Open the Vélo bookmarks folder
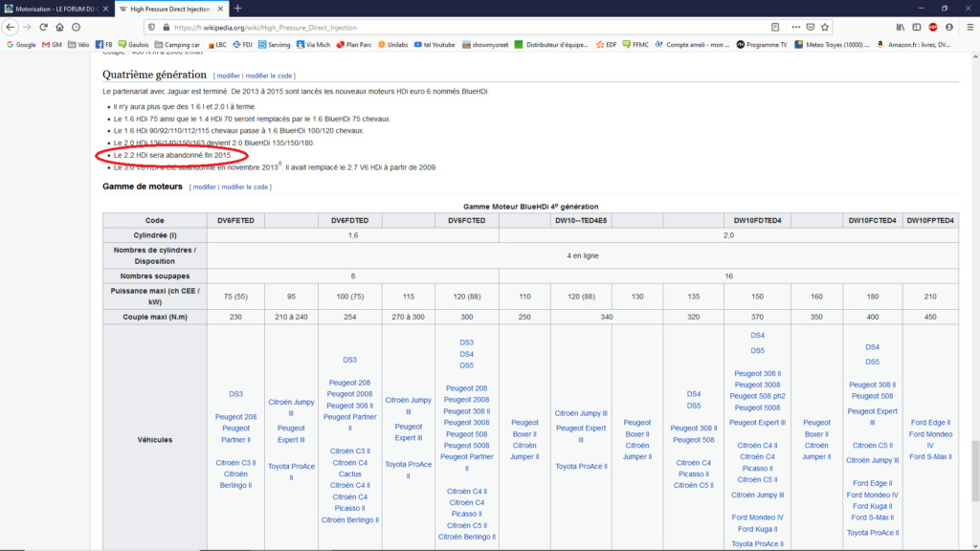The width and height of the screenshot is (980, 551). point(78,45)
